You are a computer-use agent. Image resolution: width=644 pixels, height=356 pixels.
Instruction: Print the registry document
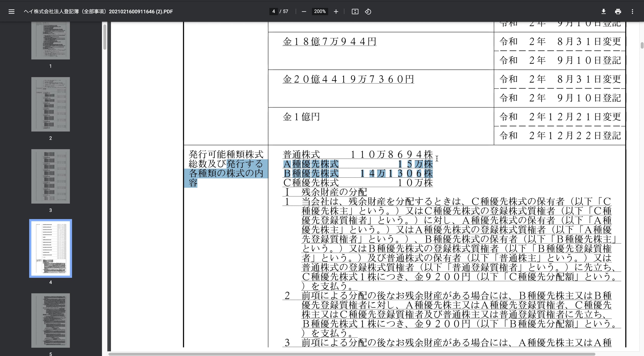point(618,11)
